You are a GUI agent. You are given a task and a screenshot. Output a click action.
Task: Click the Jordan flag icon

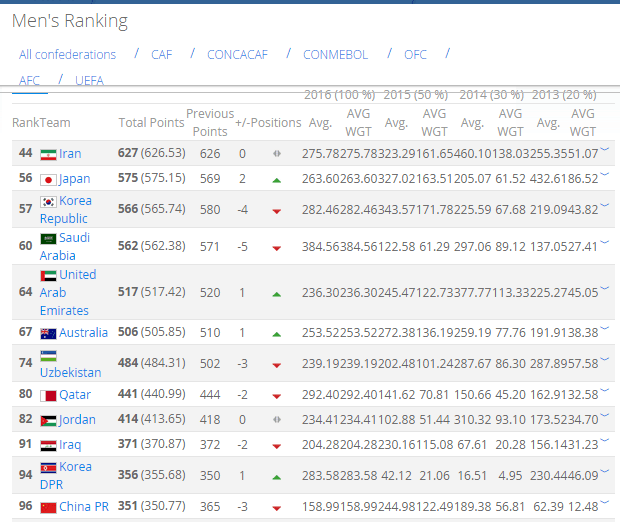coord(48,420)
